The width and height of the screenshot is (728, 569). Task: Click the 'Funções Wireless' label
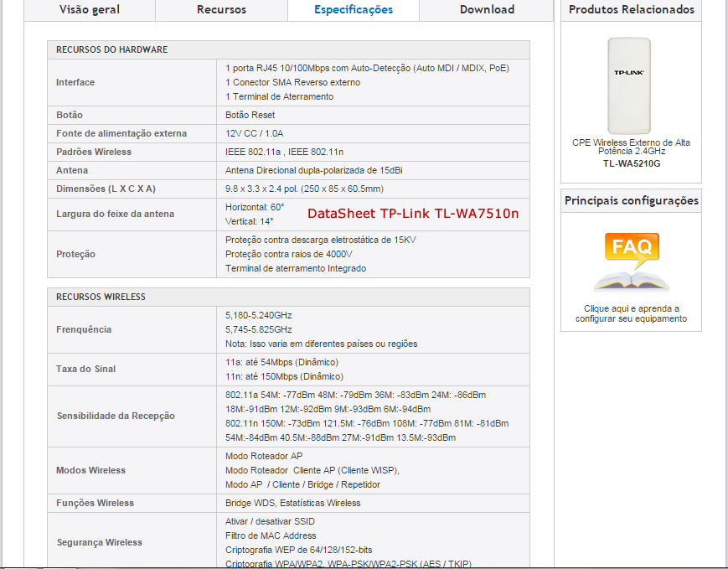point(95,503)
